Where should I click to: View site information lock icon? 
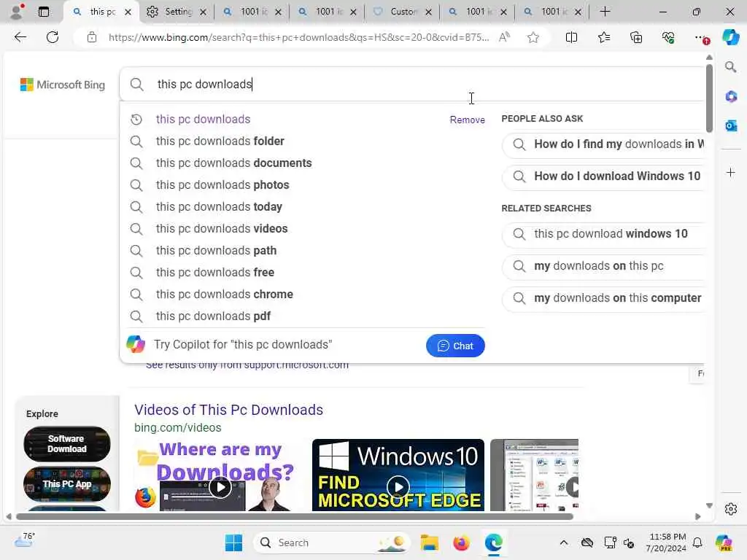click(x=92, y=37)
